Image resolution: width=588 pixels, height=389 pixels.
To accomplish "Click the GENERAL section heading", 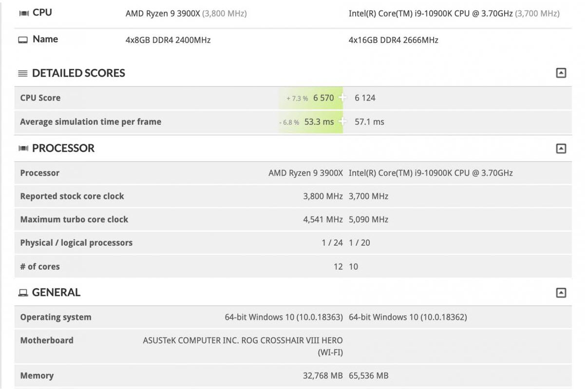I will pyautogui.click(x=56, y=292).
